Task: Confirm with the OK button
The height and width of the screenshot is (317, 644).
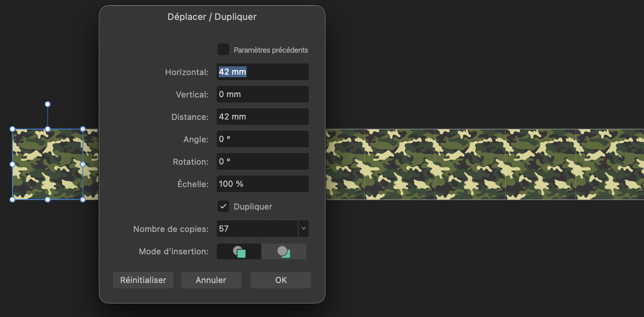Action: [281, 280]
